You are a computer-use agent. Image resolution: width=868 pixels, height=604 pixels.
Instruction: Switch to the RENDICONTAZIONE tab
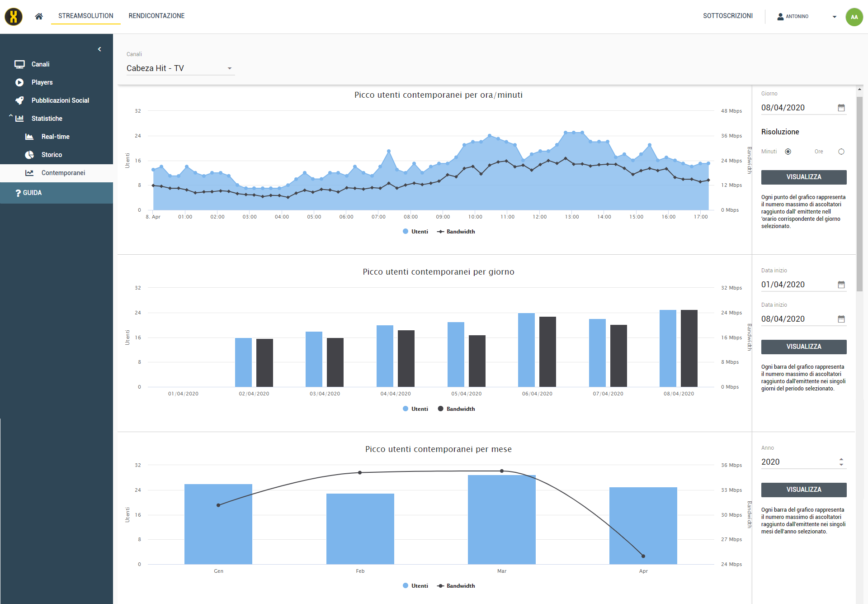(x=156, y=16)
